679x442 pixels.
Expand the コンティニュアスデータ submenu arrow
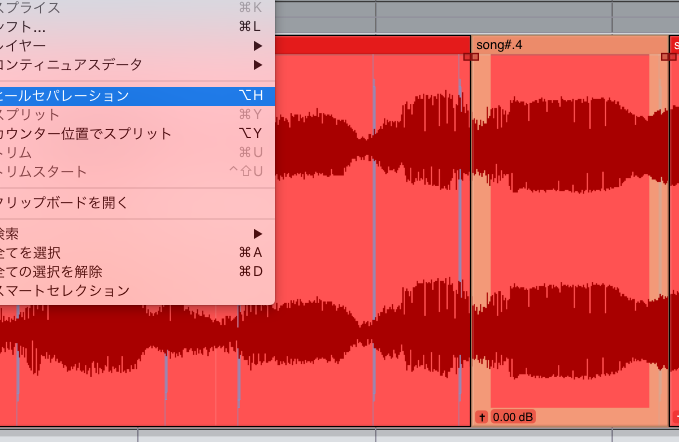[x=258, y=65]
